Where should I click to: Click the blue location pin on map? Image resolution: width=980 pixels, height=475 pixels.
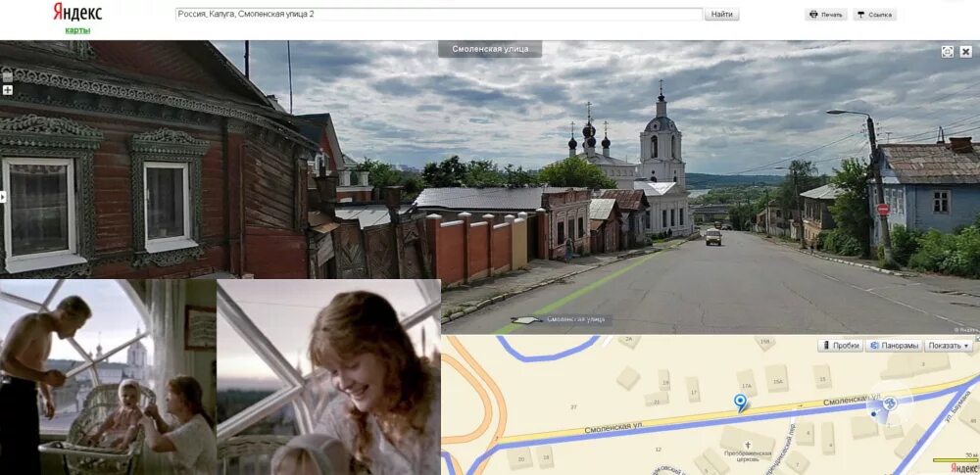pyautogui.click(x=741, y=403)
